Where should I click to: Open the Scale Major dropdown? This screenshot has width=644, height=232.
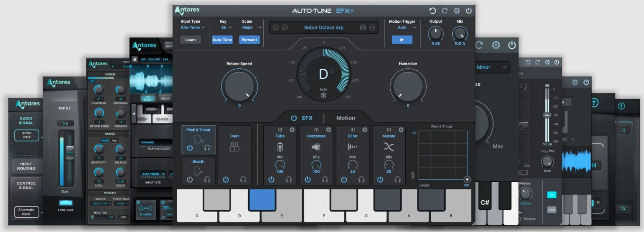pyautogui.click(x=251, y=28)
